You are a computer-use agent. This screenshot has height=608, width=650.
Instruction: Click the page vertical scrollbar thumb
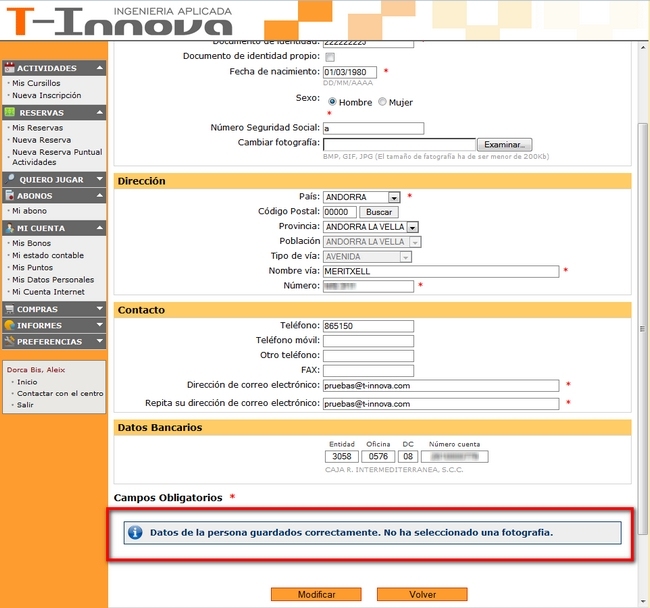pos(643,327)
